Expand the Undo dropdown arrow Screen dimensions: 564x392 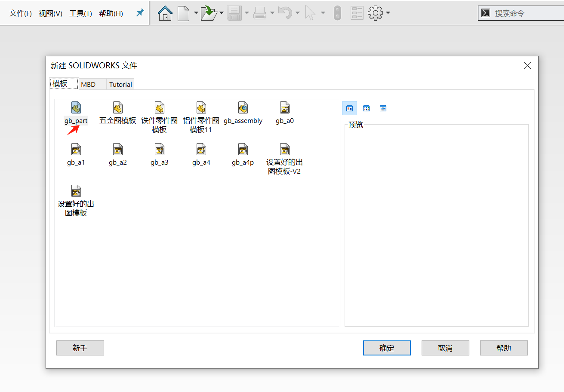click(x=298, y=13)
